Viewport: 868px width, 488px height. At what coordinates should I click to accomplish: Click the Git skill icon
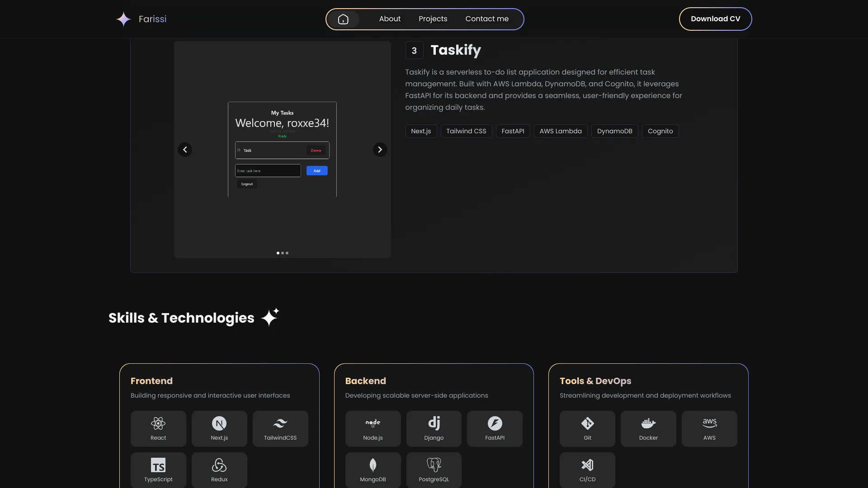tap(587, 423)
